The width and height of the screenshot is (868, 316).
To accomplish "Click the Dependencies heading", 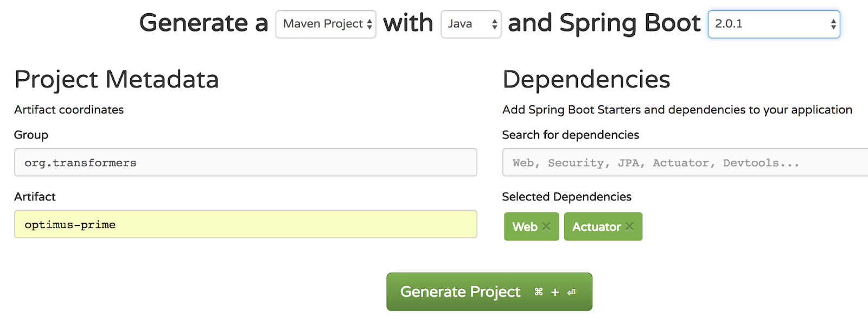I will point(586,79).
